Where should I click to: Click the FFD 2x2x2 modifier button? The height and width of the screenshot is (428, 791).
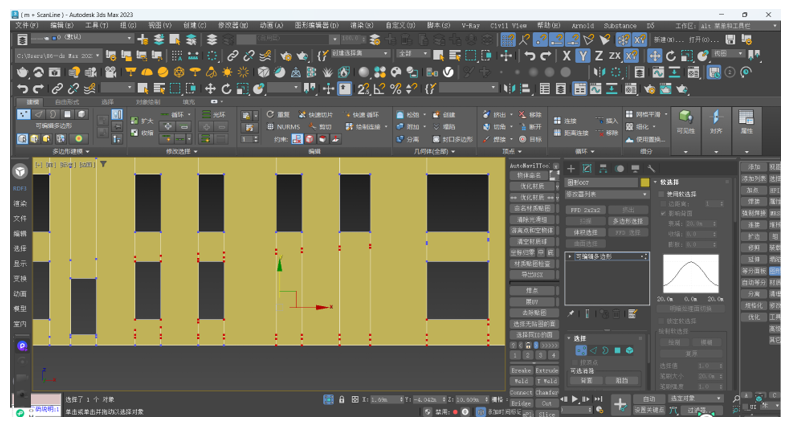pyautogui.click(x=586, y=211)
